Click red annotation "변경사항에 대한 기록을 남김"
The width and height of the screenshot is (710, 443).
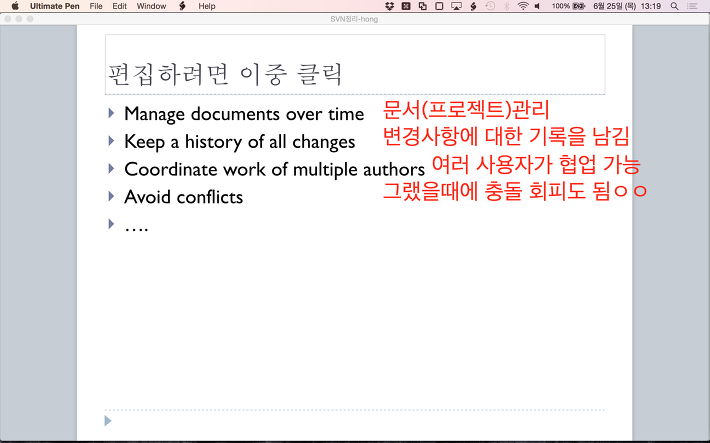pyautogui.click(x=506, y=137)
